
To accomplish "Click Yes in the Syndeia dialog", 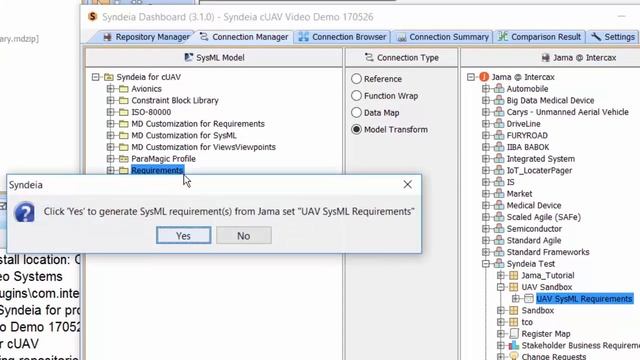I will click(x=184, y=236).
